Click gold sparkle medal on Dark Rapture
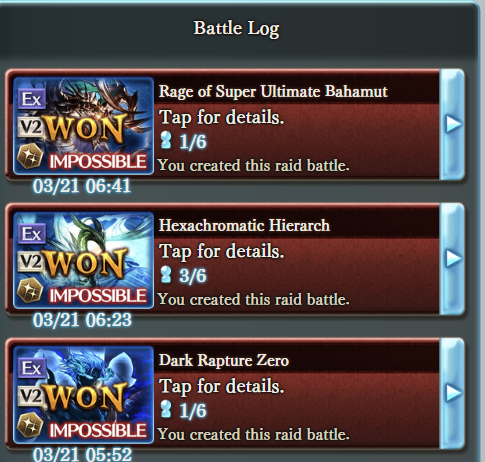This screenshot has width=485, height=462. click(x=30, y=425)
